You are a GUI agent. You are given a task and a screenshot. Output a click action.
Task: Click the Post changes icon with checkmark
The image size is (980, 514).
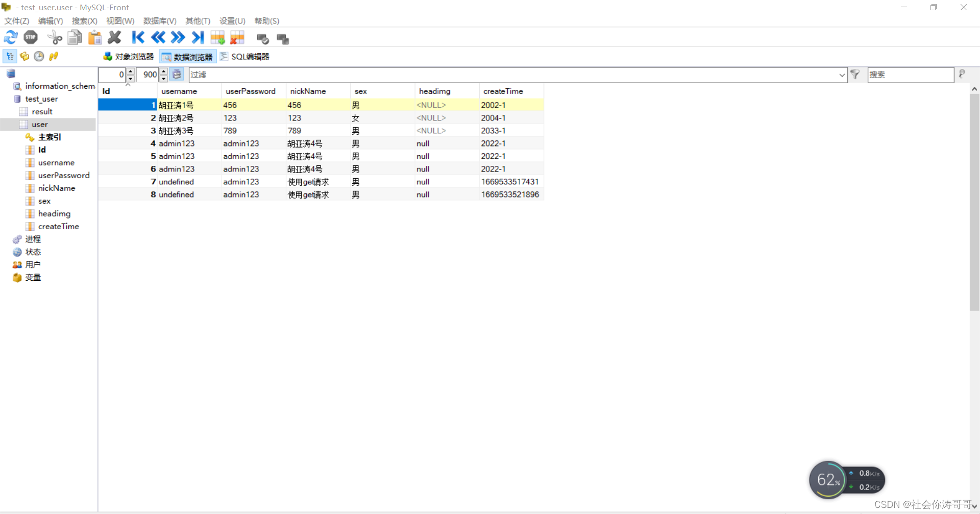click(263, 39)
